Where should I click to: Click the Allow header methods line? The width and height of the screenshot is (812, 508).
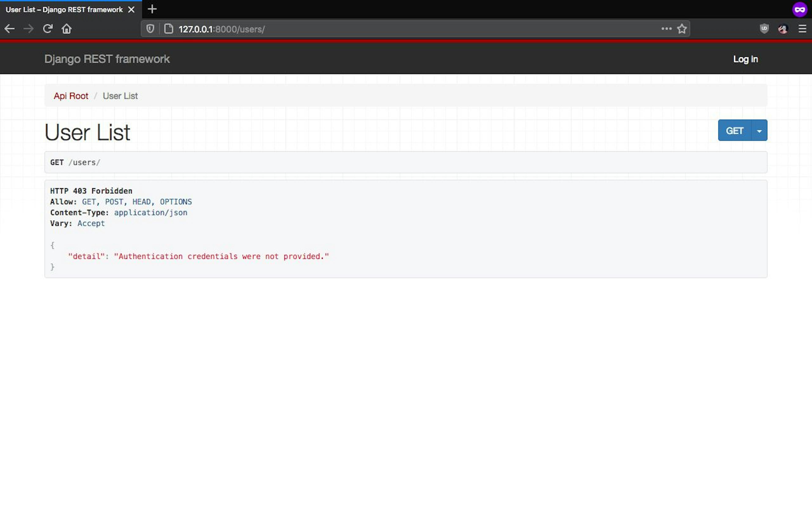(x=121, y=202)
